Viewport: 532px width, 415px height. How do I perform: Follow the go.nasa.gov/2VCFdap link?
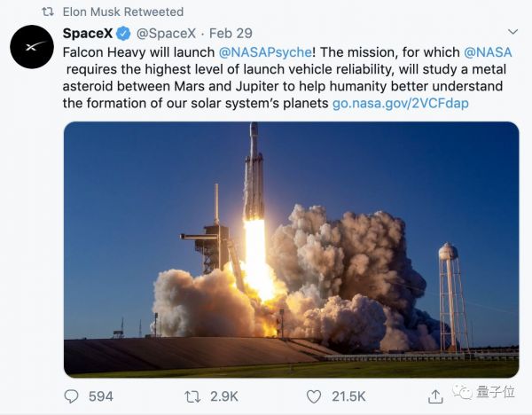[401, 103]
